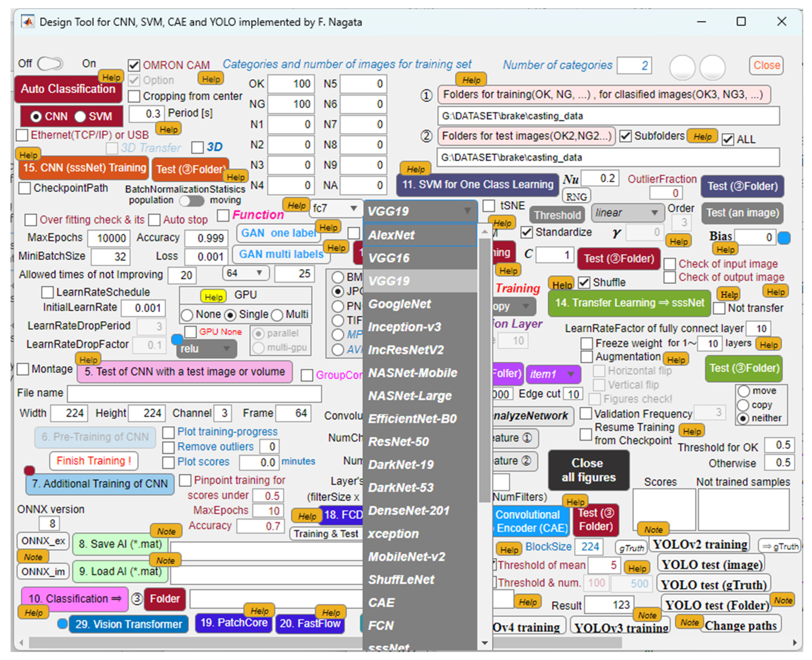Click the blue dot beside Vision Transformer button

point(62,624)
